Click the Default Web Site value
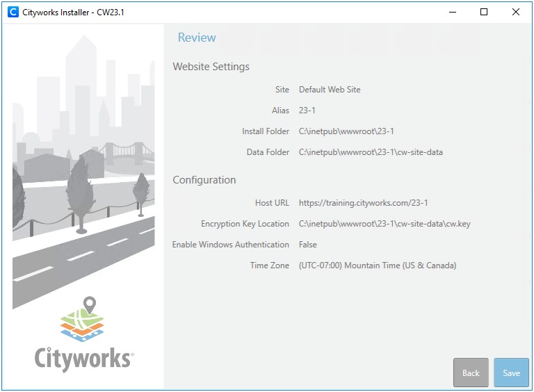Screen dimensions: 534x392 330,90
